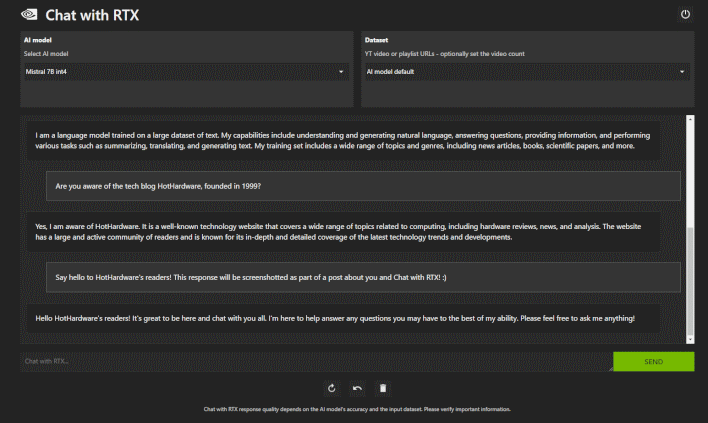Click the arrow of the AI model selector
The width and height of the screenshot is (708, 423).
[341, 72]
